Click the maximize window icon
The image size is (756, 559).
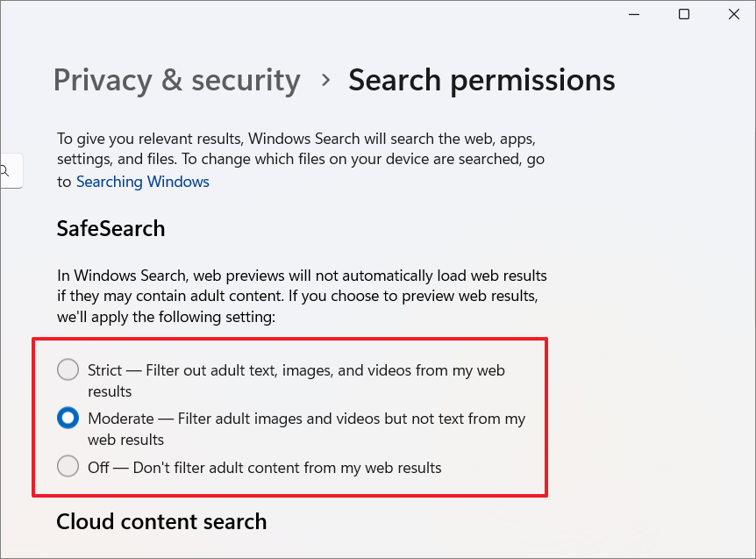[684, 14]
